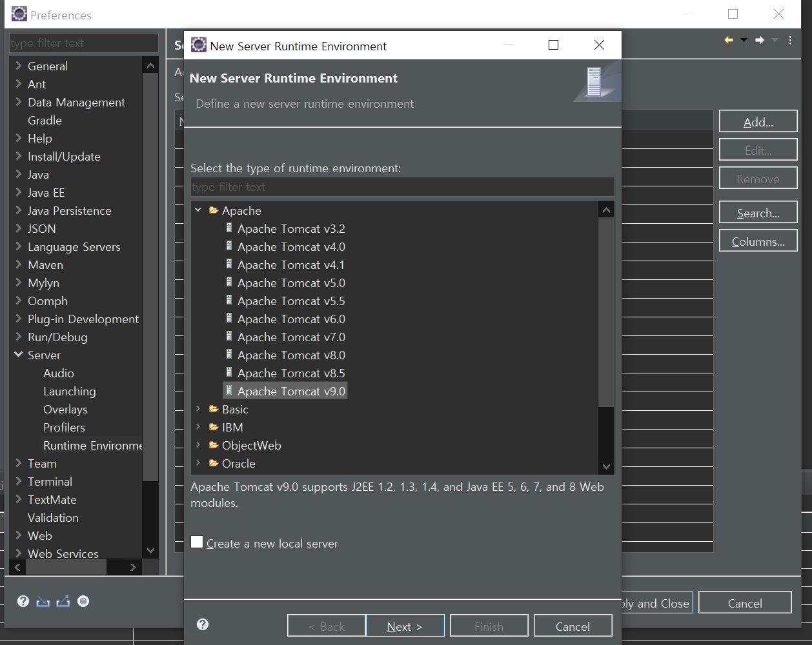Image resolution: width=812 pixels, height=645 pixels.
Task: Click the ObjectWeb folder icon
Action: (x=214, y=445)
